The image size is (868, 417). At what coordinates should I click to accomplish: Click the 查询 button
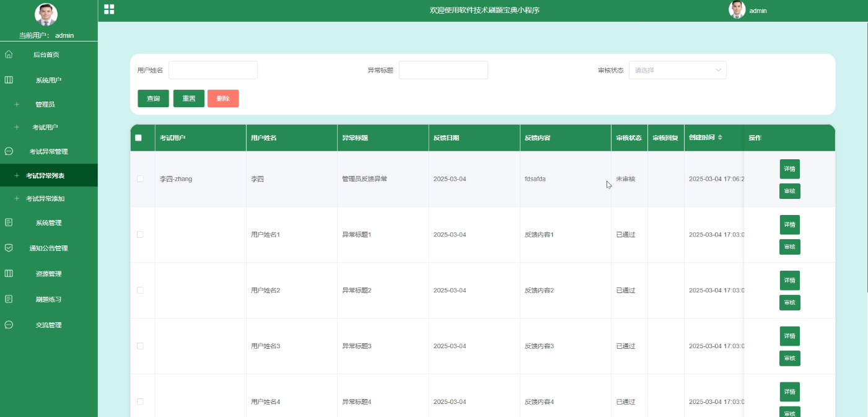coord(153,99)
